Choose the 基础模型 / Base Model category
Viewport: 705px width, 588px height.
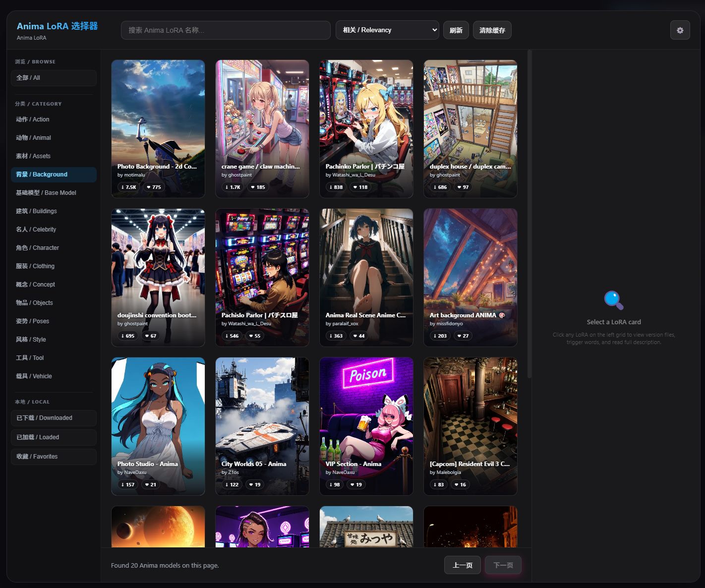[54, 193]
